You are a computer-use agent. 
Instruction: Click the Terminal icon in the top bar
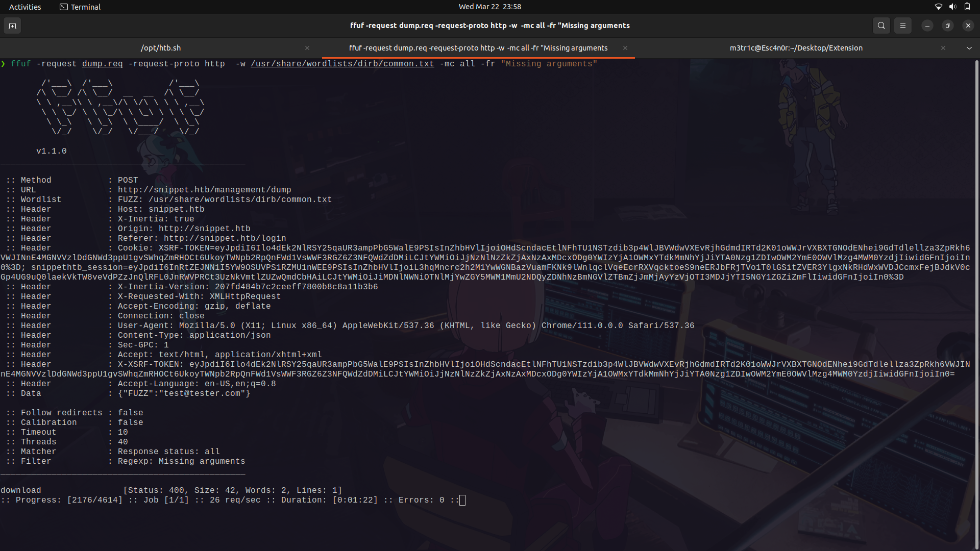click(x=64, y=7)
